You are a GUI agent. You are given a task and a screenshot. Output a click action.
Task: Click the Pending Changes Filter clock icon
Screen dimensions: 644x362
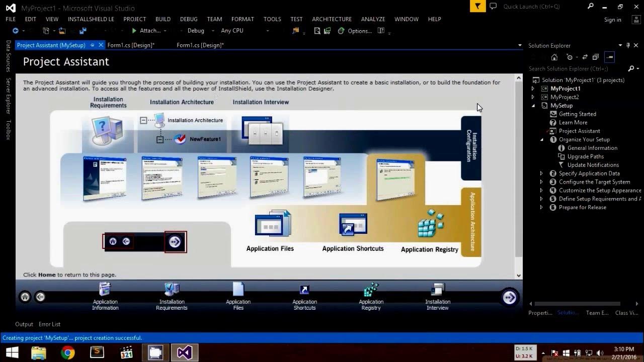click(569, 57)
